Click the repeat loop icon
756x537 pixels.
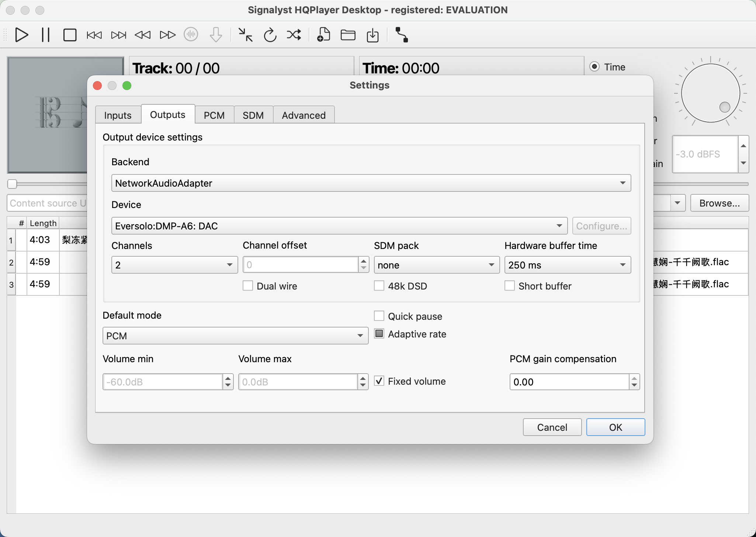(x=270, y=35)
